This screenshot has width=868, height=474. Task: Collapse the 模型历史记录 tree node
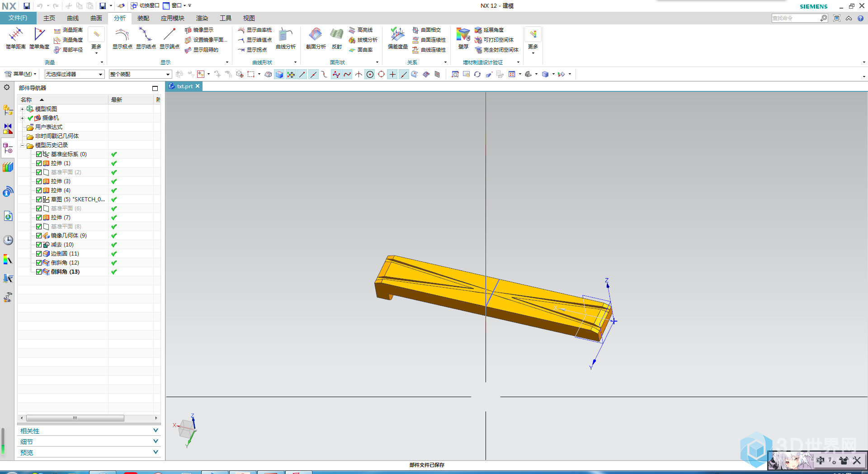(22, 145)
